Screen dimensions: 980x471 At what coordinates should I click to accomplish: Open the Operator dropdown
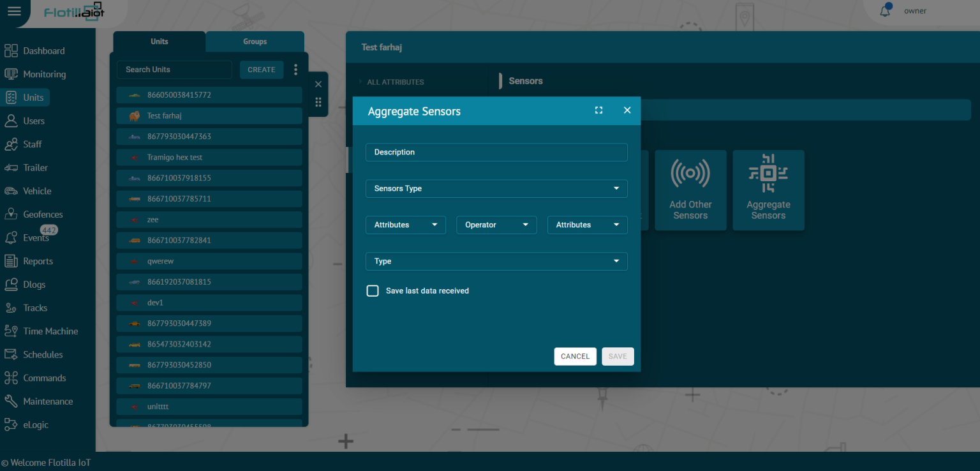496,225
